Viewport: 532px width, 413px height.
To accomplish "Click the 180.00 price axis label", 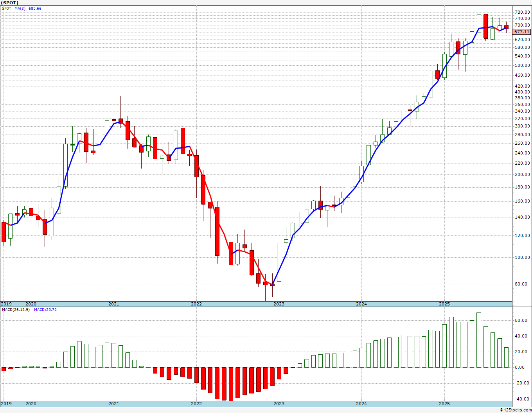I will point(522,187).
